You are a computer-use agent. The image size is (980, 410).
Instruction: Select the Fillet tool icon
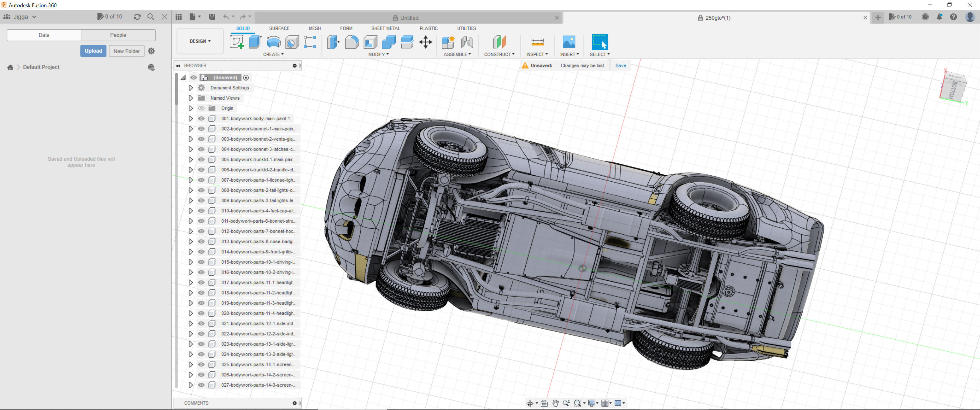pos(352,42)
